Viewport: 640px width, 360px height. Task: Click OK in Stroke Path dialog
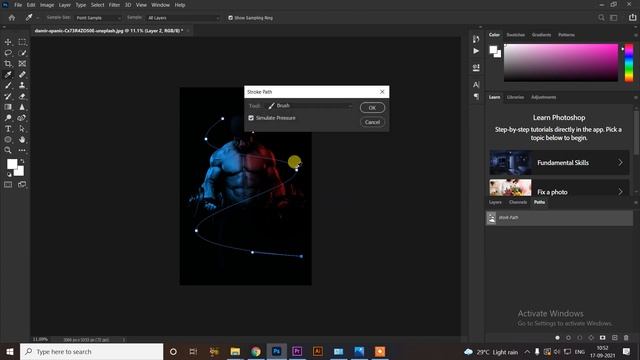pos(372,108)
